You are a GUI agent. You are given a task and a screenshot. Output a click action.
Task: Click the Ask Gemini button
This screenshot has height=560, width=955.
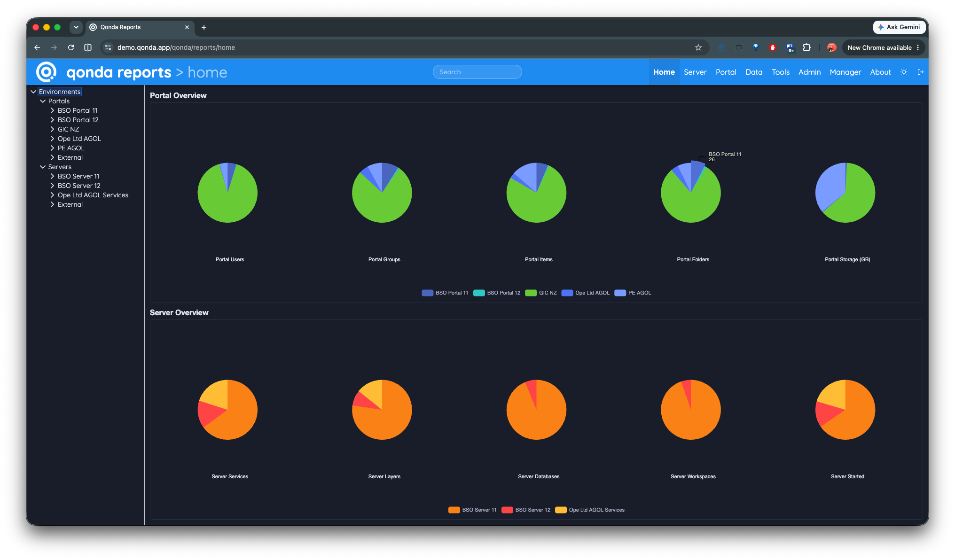[x=899, y=27]
